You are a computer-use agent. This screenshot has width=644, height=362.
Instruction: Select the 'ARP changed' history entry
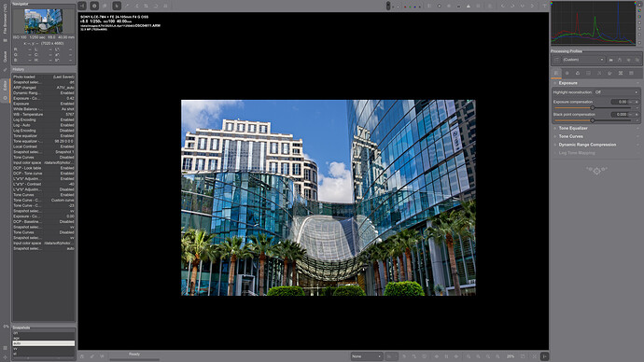coord(44,88)
